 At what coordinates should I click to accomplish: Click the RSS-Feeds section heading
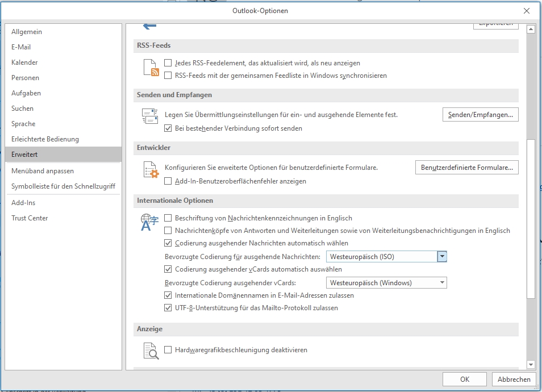click(x=154, y=45)
